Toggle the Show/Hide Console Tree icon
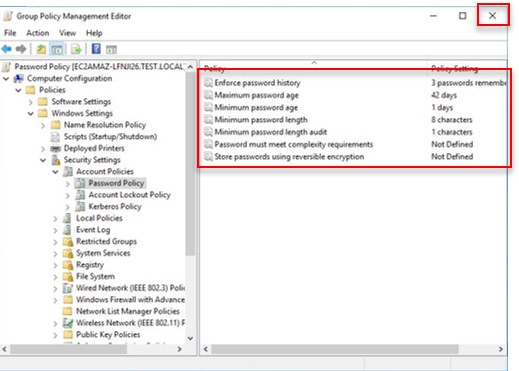The width and height of the screenshot is (519, 371). [x=57, y=49]
